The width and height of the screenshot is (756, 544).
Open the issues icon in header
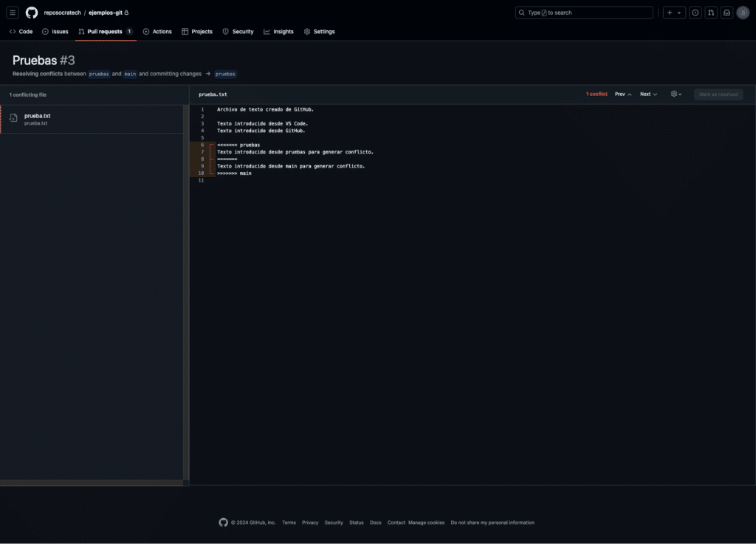(695, 13)
